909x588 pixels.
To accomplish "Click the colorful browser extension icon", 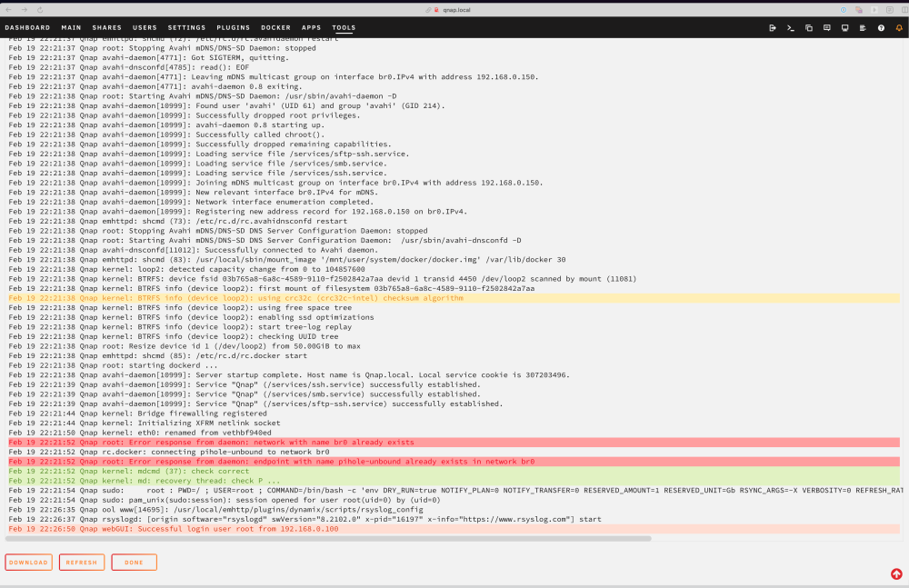I will click(x=859, y=10).
